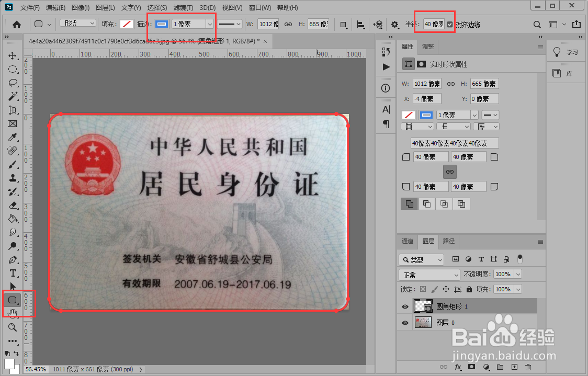Open the Info panel icon
Screen dimensions: 588x376
coord(386,88)
